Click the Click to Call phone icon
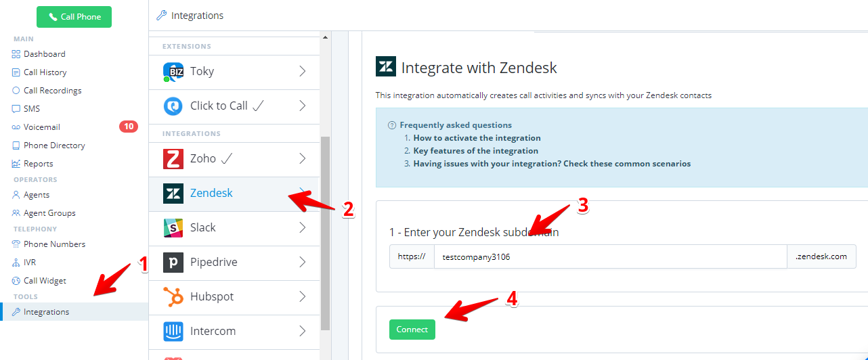This screenshot has height=360, width=868. click(x=173, y=106)
